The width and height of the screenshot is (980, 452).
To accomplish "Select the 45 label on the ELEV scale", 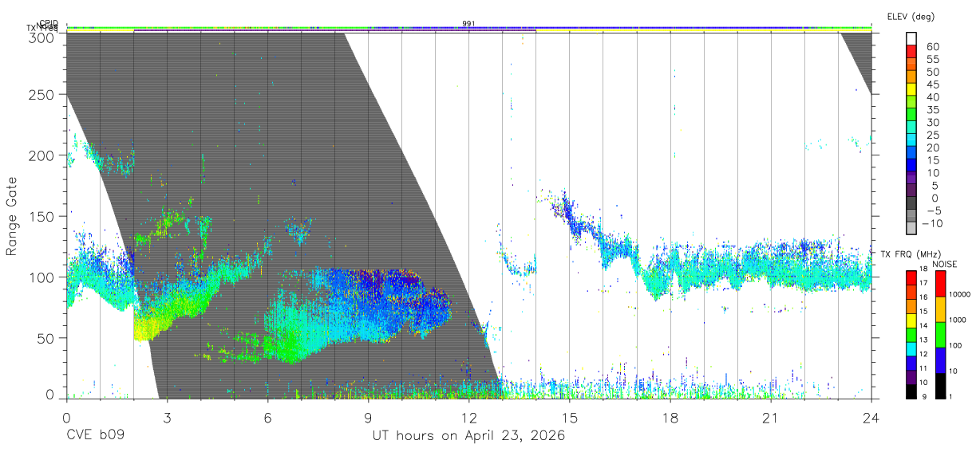I will tap(933, 85).
